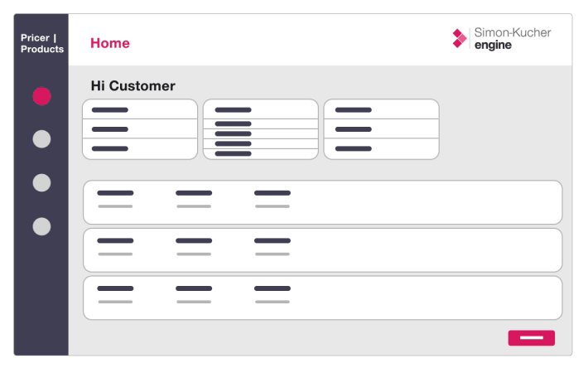Click the Simon-Kucher engine logo
This screenshot has height=368, width=588.
click(502, 38)
